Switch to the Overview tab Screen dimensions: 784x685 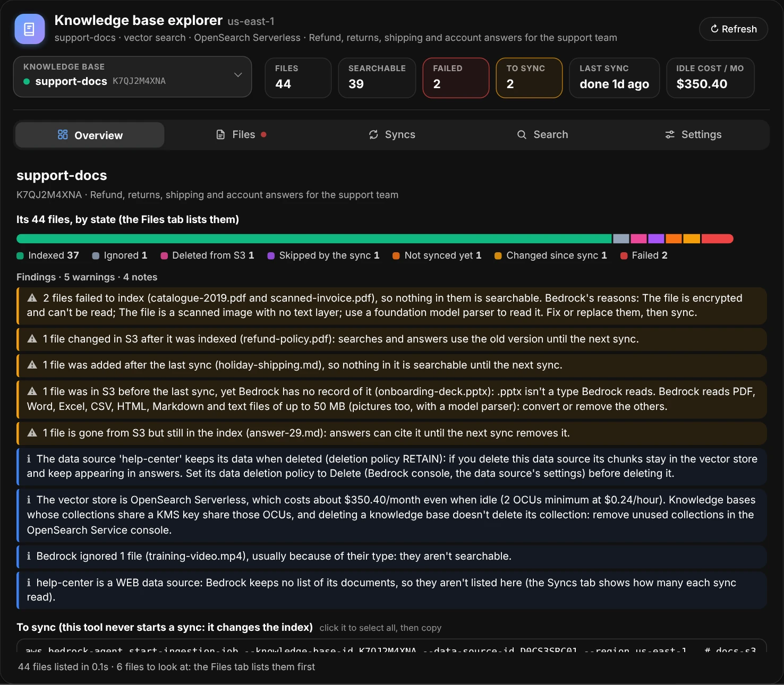click(x=90, y=135)
